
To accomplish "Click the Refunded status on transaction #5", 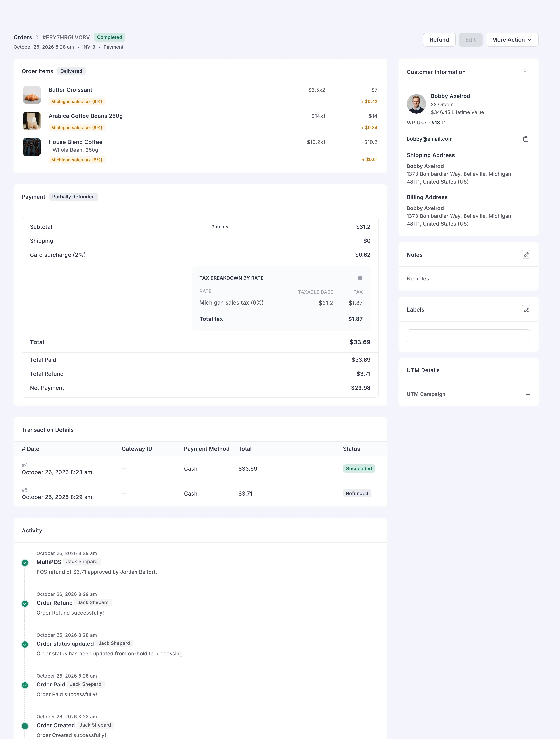I will click(357, 493).
